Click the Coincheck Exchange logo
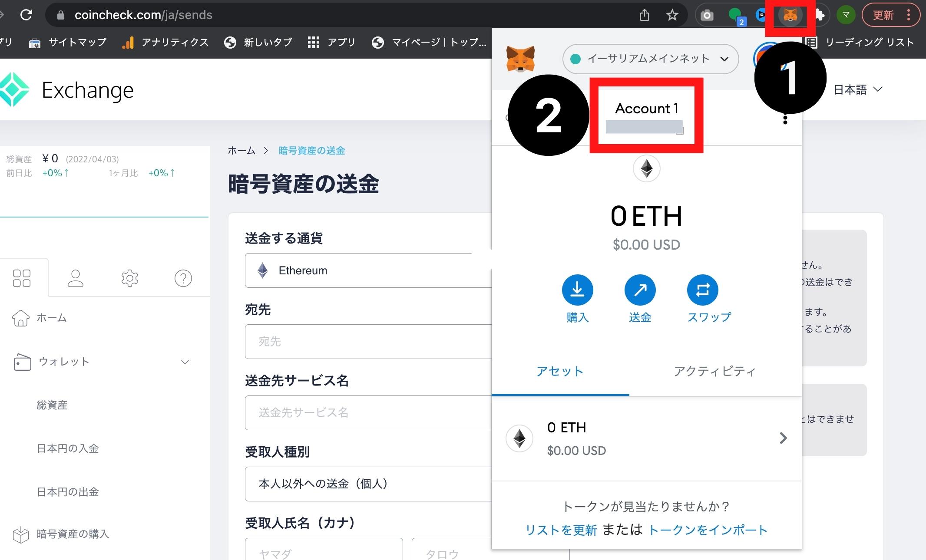The image size is (926, 560). point(67,90)
